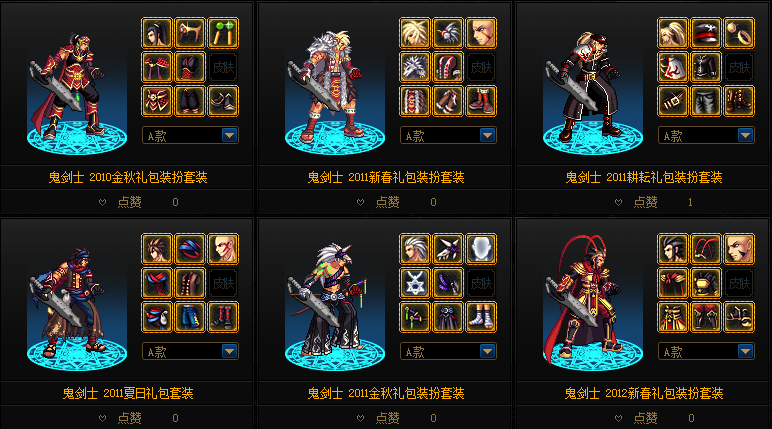Image resolution: width=772 pixels, height=429 pixels.
Task: Select the black ponytail hair icon in 2010金秋礼包
Action: click(157, 33)
